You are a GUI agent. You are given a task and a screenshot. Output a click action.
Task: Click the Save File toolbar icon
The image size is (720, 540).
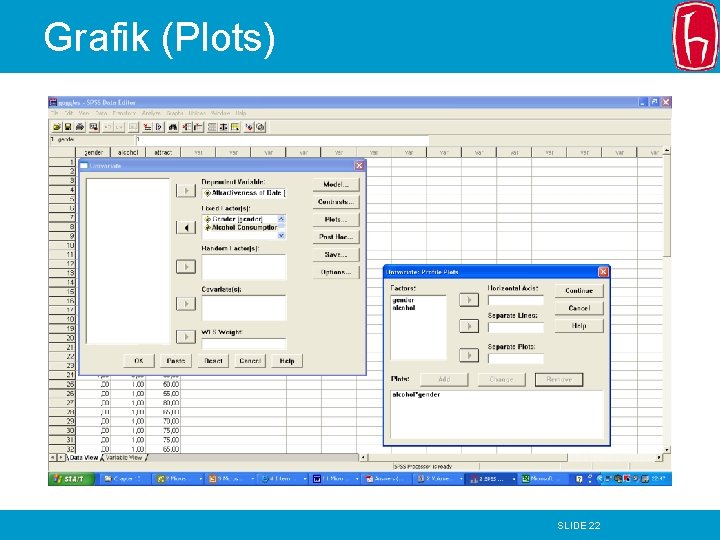click(68, 127)
